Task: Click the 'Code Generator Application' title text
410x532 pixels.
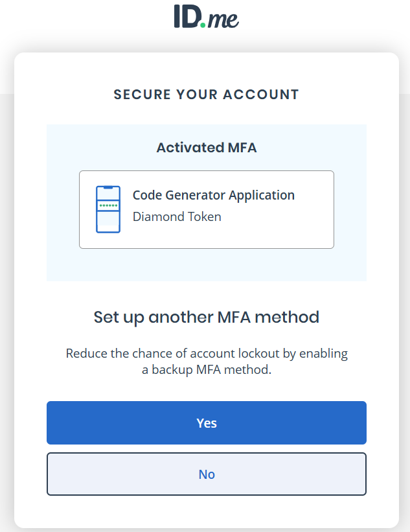Action: 213,195
